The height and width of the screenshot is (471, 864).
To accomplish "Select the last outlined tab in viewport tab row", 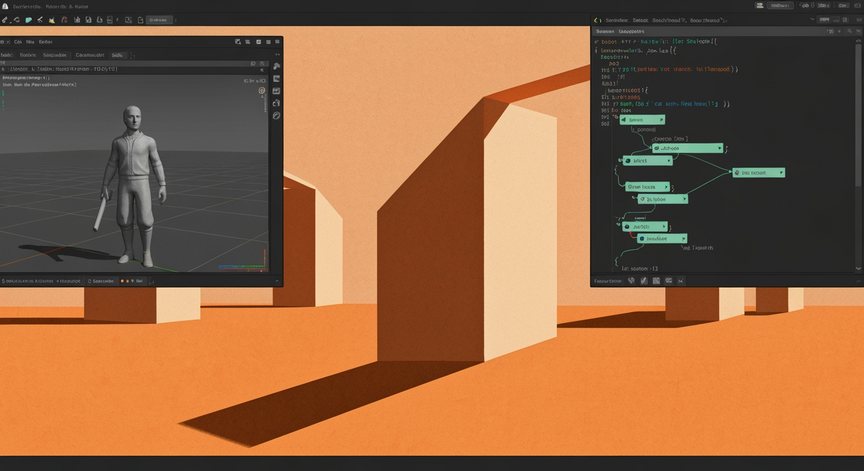I will tap(117, 55).
